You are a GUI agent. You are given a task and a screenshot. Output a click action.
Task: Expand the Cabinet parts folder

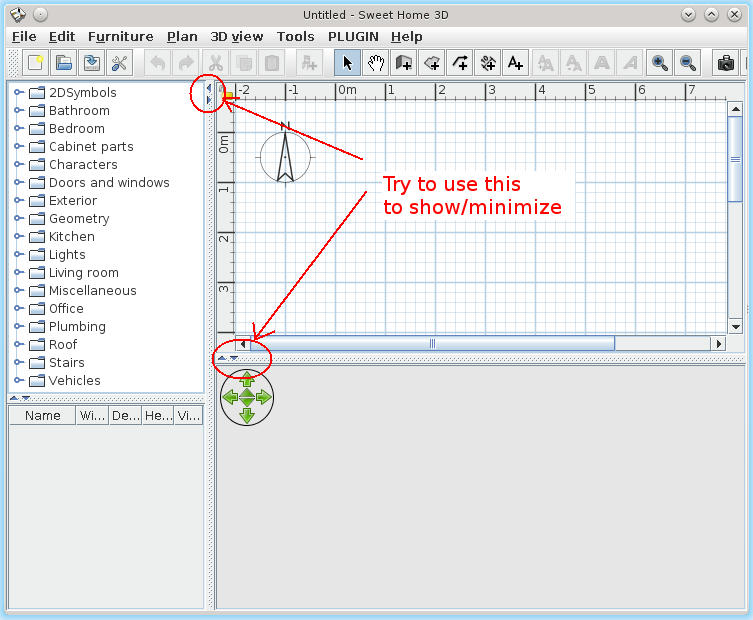click(18, 146)
